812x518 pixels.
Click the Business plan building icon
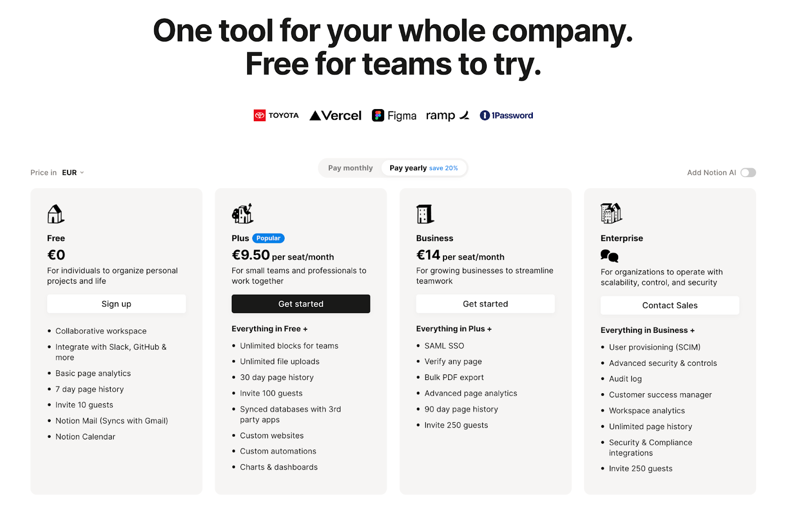coord(425,214)
